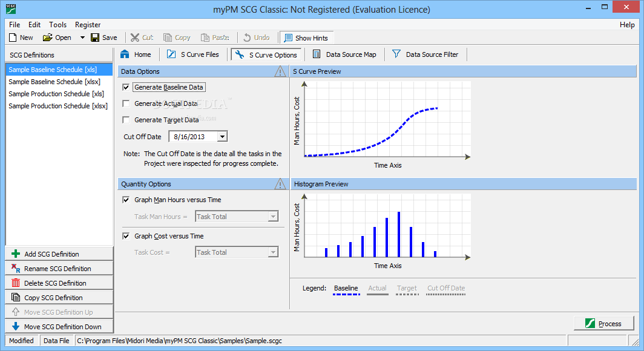
Task: Open the File menu
Action: (15, 25)
